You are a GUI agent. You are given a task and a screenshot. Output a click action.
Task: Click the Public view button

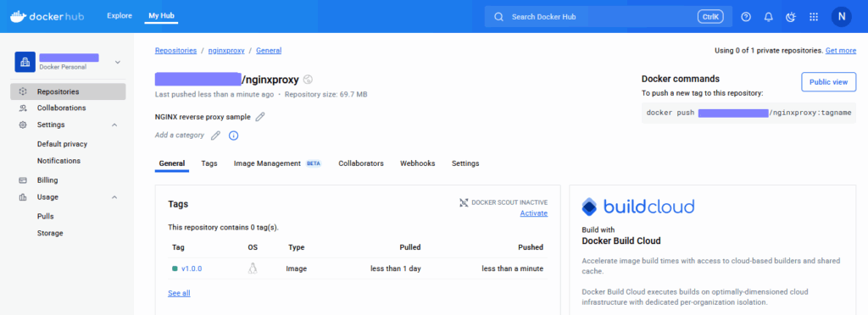point(829,82)
